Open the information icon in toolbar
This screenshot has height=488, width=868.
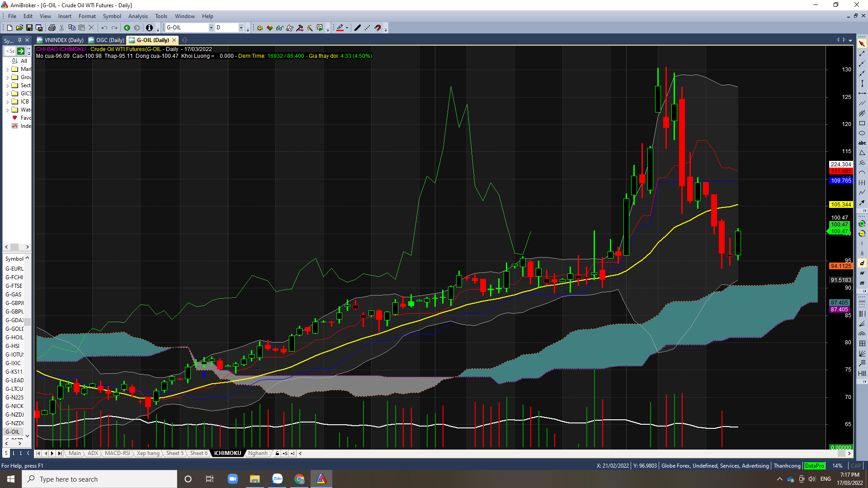pos(149,28)
